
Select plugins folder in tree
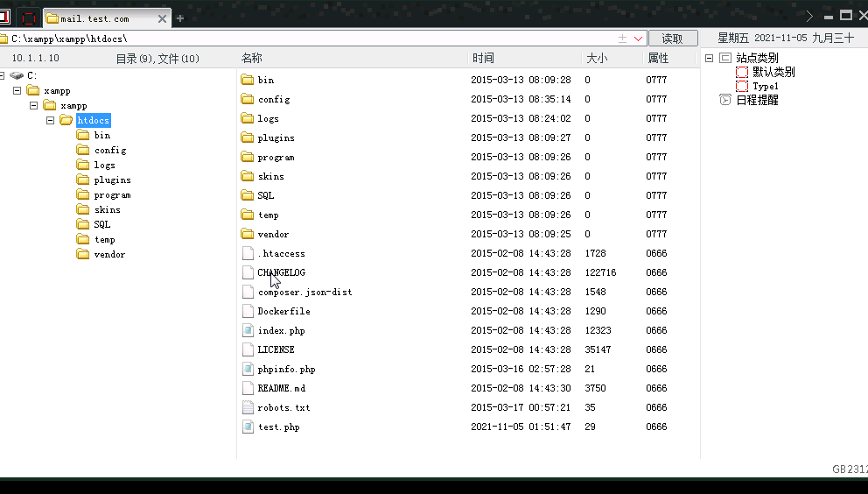coord(112,180)
